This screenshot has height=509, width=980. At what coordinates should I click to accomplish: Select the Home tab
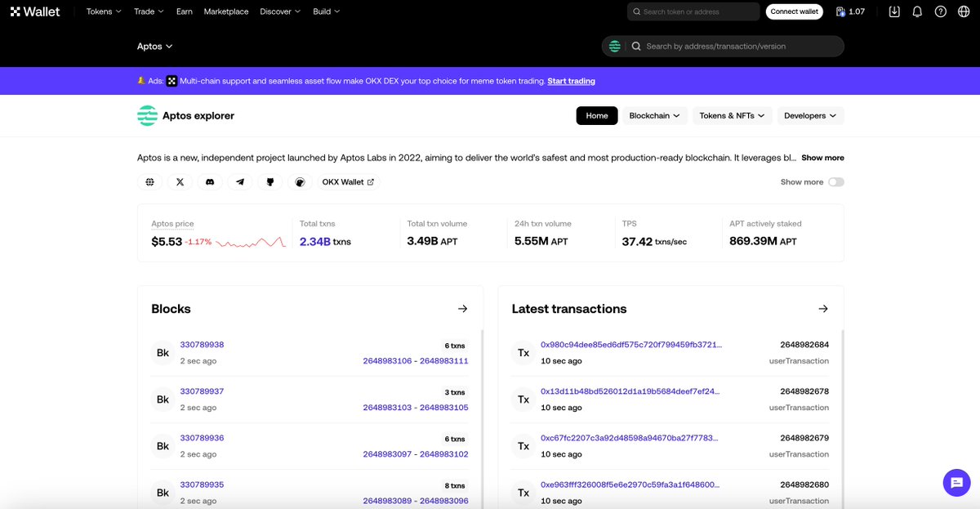click(597, 116)
